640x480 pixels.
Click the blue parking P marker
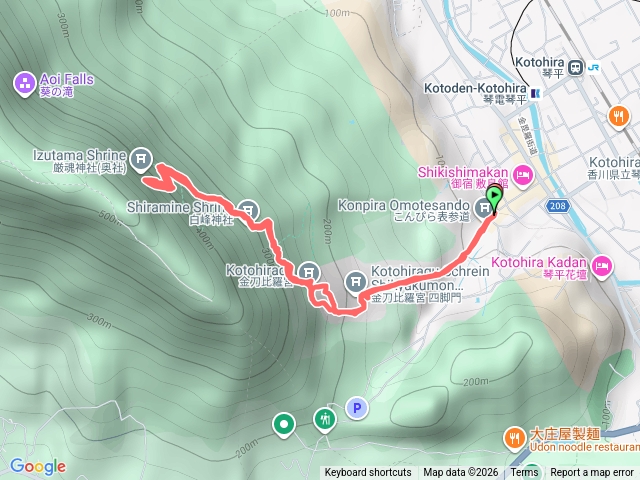click(357, 408)
